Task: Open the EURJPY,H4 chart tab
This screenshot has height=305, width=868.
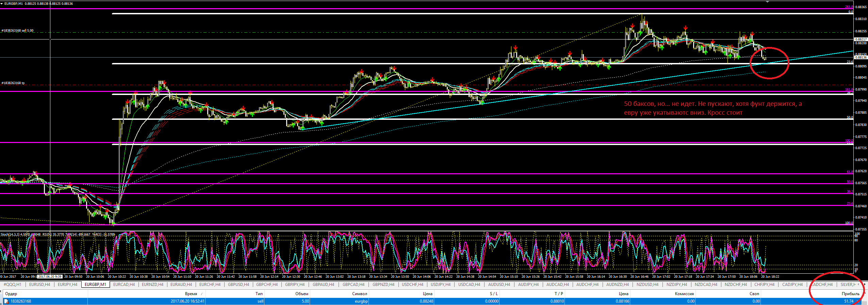Action: (67, 285)
